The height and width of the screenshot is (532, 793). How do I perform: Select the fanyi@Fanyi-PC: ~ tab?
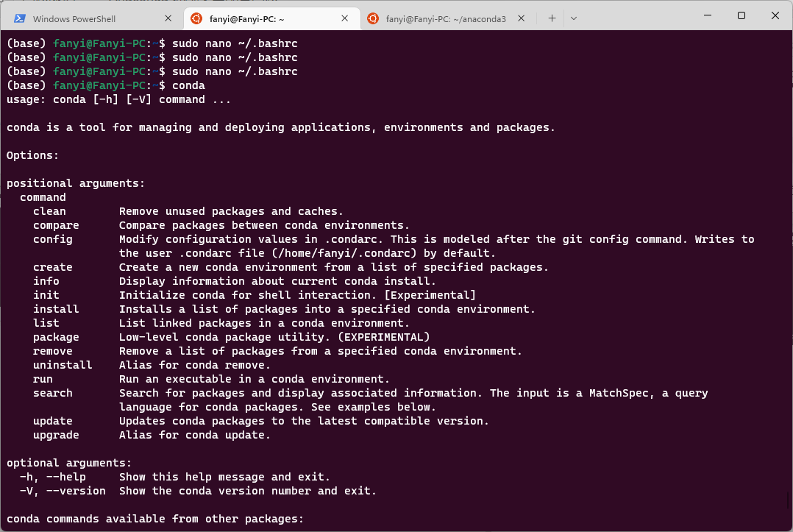(271, 18)
